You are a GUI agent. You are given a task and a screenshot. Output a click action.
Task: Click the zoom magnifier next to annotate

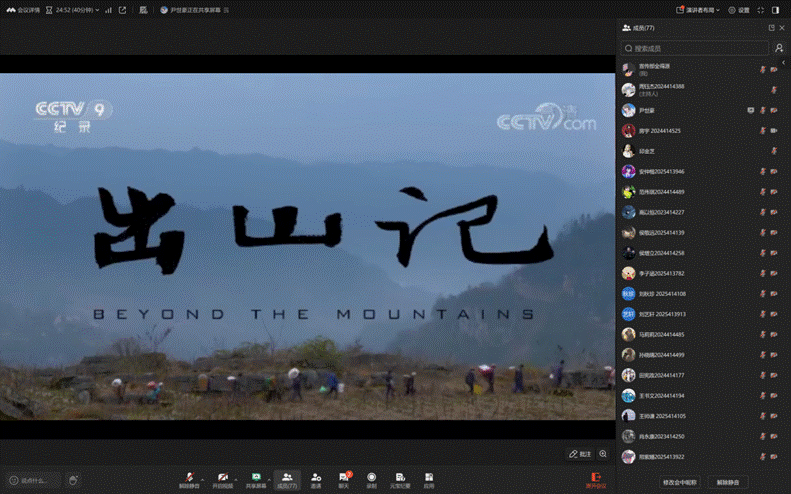[x=602, y=453]
